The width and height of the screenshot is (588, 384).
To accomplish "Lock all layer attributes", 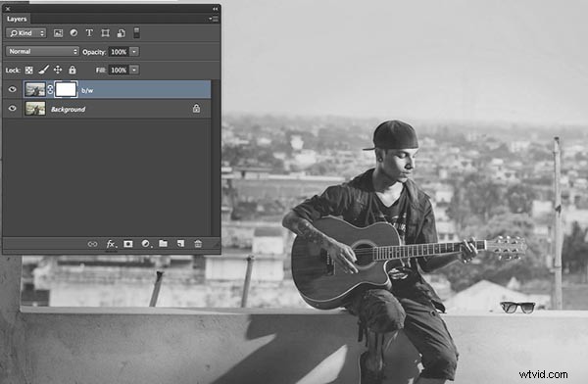I will tap(73, 70).
